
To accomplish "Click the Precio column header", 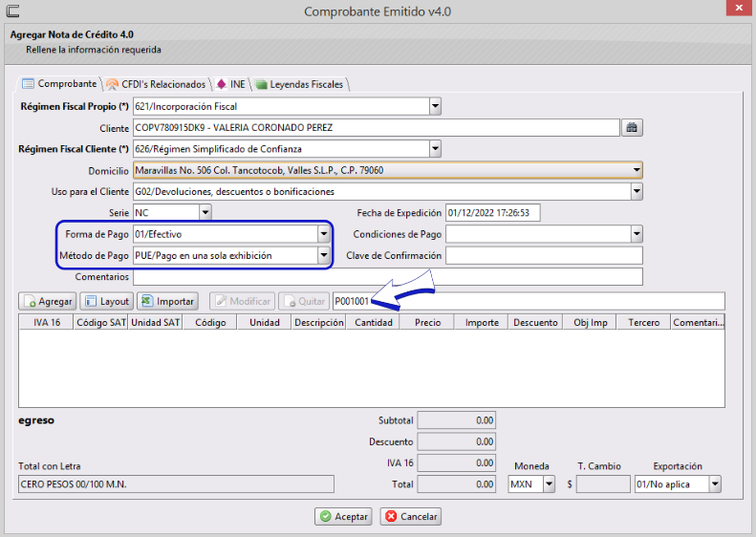I will coord(427,323).
